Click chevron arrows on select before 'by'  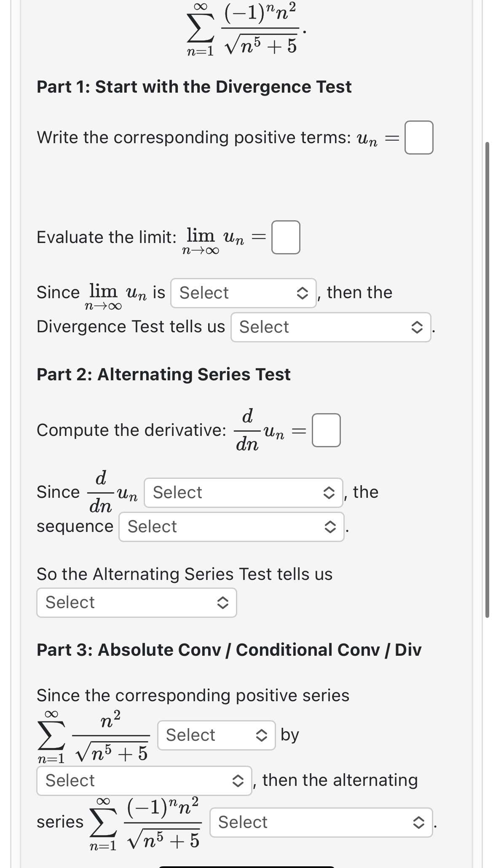pyautogui.click(x=262, y=735)
